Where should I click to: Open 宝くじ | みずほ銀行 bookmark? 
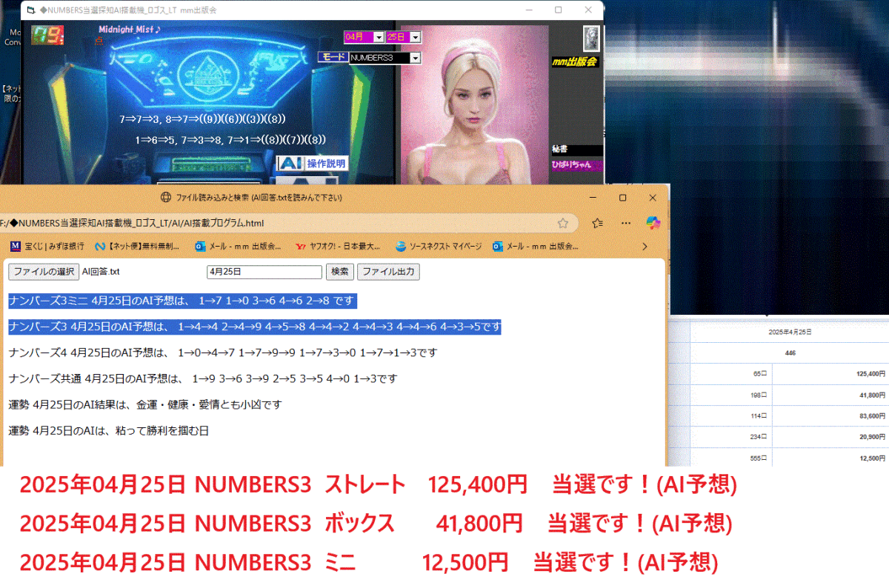[x=47, y=246]
